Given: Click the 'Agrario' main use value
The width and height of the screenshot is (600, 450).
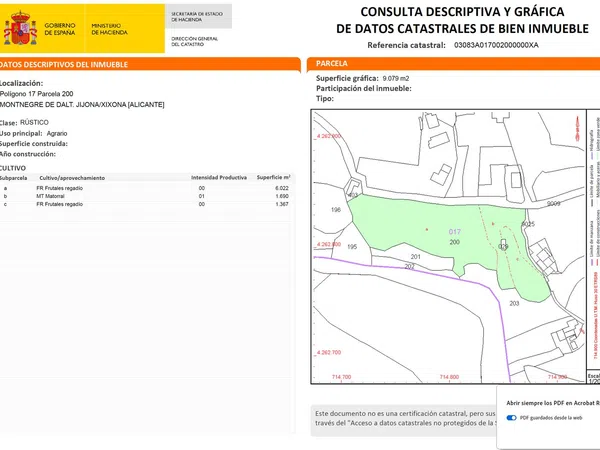Looking at the screenshot, I should (x=57, y=134).
